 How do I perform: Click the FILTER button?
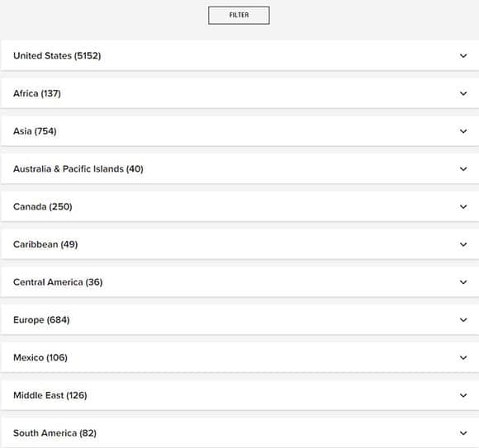(239, 15)
